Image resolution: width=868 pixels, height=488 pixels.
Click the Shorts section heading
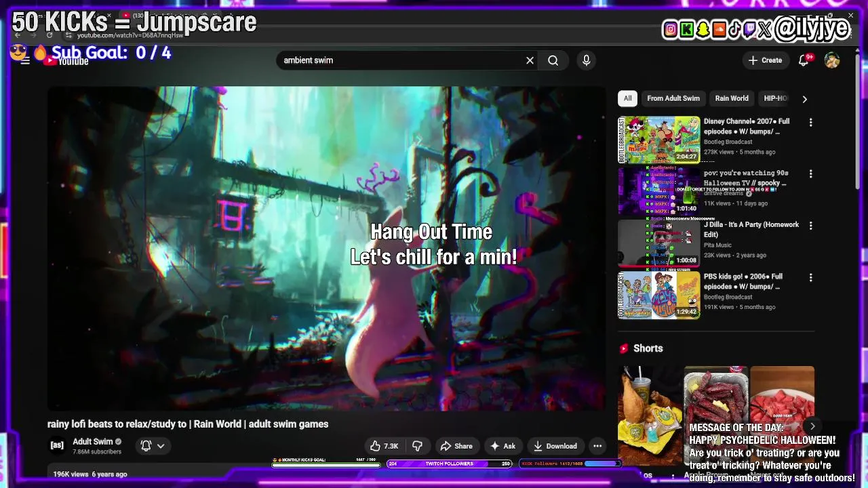[x=648, y=348]
